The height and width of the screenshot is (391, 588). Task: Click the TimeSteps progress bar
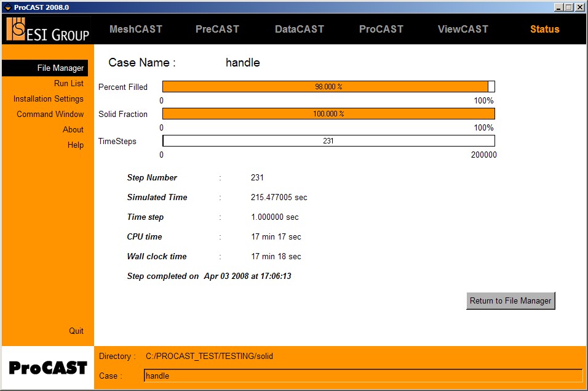coord(328,141)
